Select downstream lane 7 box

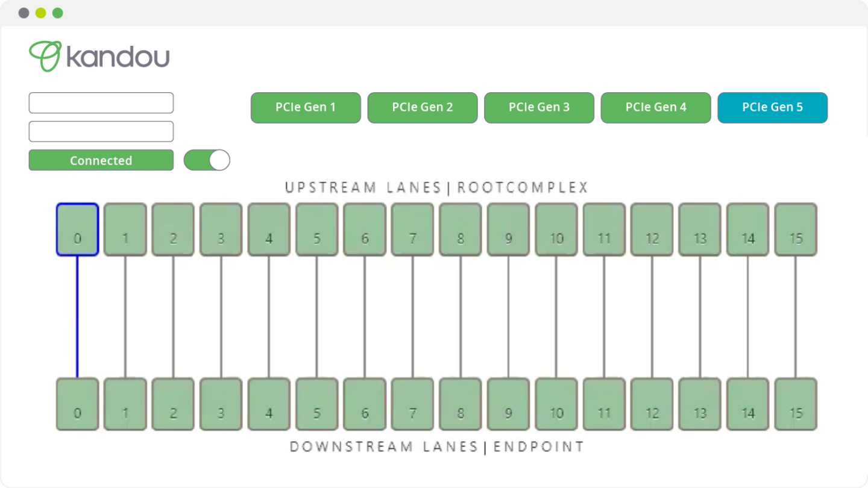click(x=412, y=404)
